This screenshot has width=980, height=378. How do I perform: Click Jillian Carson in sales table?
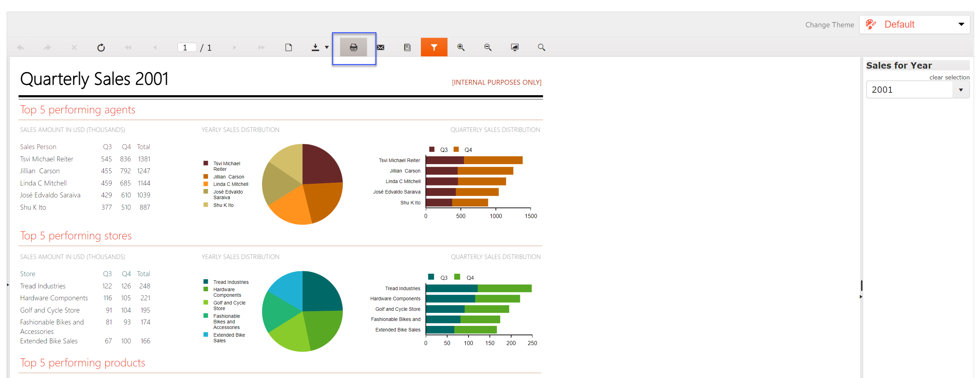click(40, 171)
